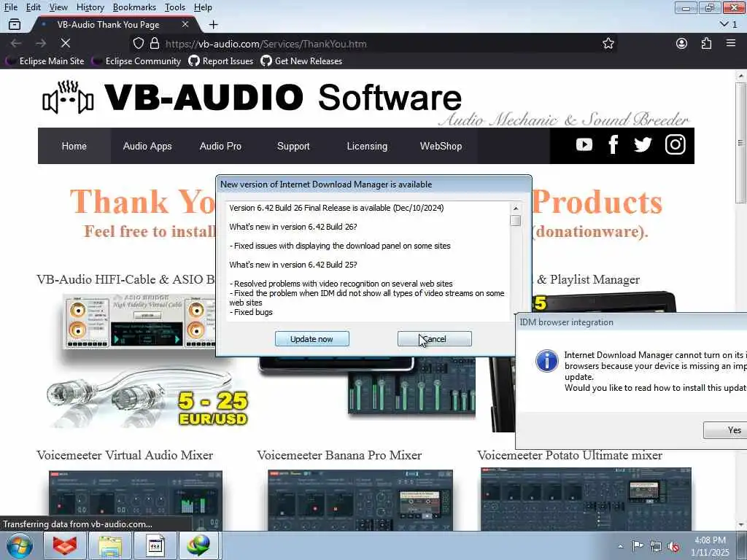This screenshot has height=560, width=747.
Task: Click scroll-up arrow in IDM release notes
Action: coord(516,208)
